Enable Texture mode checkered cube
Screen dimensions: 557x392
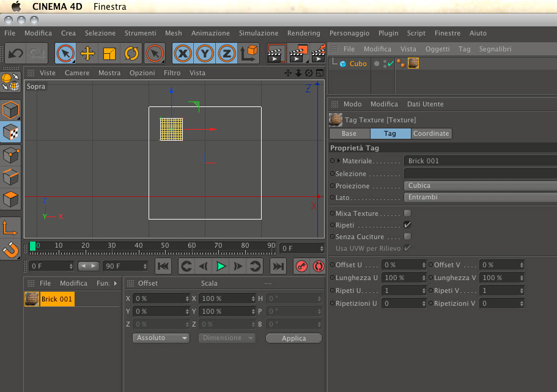[x=10, y=132]
